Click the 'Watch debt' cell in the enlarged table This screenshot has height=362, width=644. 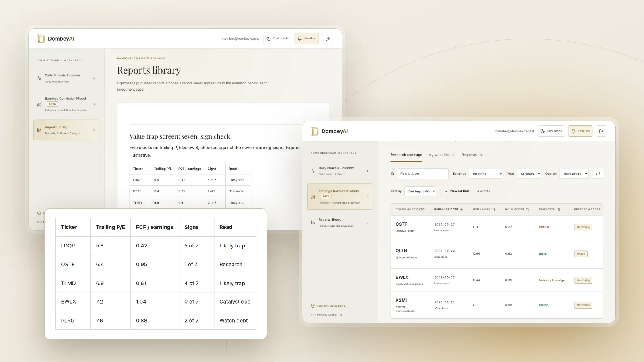pos(235,321)
